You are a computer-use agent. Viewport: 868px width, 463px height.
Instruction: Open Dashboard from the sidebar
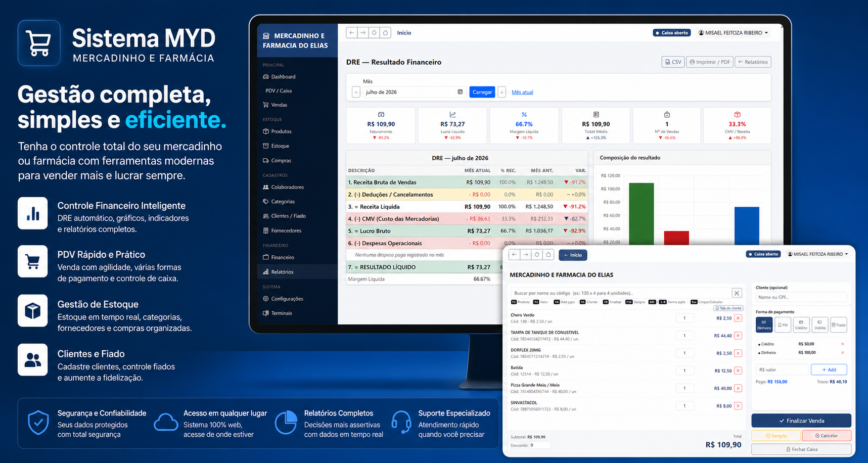279,77
